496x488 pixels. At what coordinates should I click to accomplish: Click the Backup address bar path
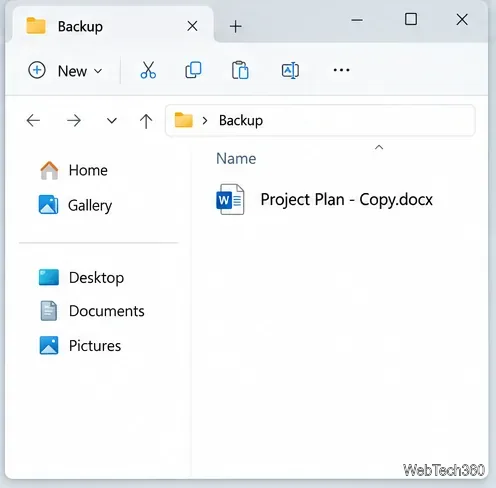pos(241,120)
